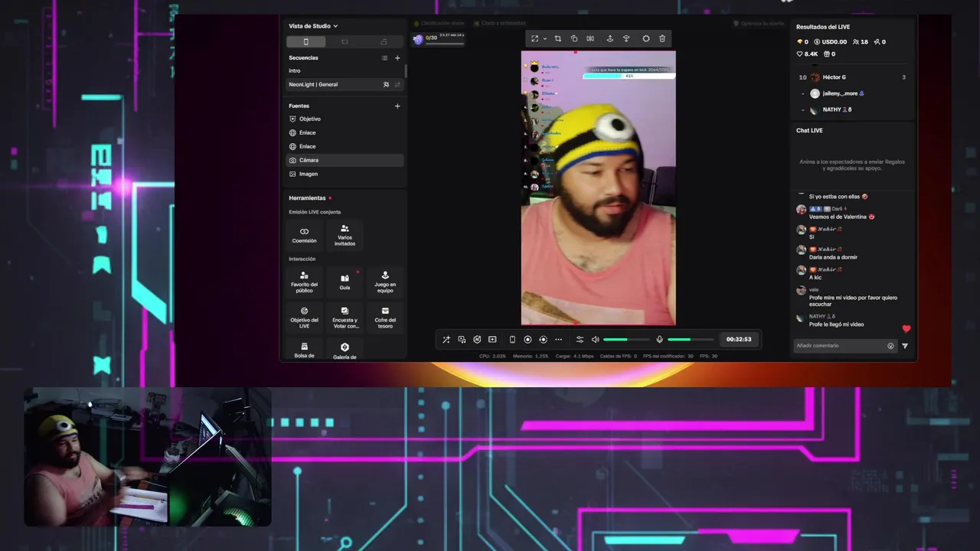Mute the speaker audio

(x=595, y=339)
